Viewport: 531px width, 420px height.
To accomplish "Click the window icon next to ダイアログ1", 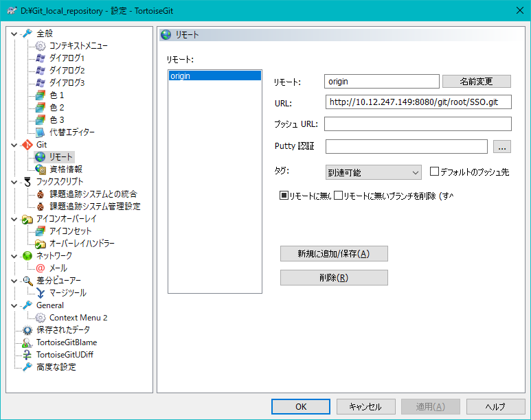I will [41, 58].
